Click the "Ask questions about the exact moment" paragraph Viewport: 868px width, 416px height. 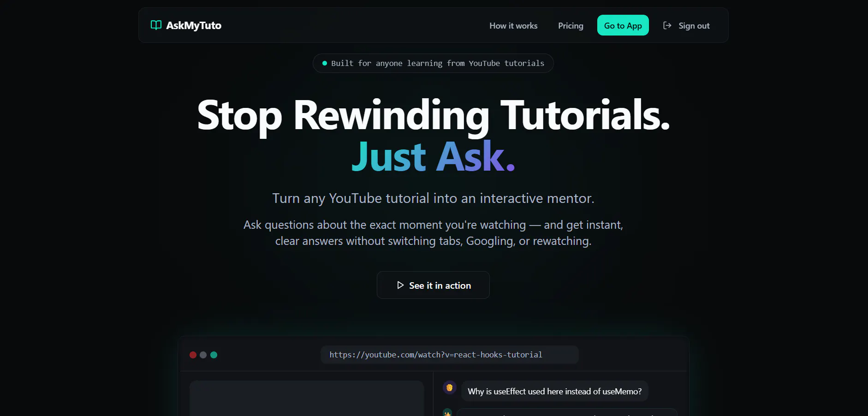[434, 233]
